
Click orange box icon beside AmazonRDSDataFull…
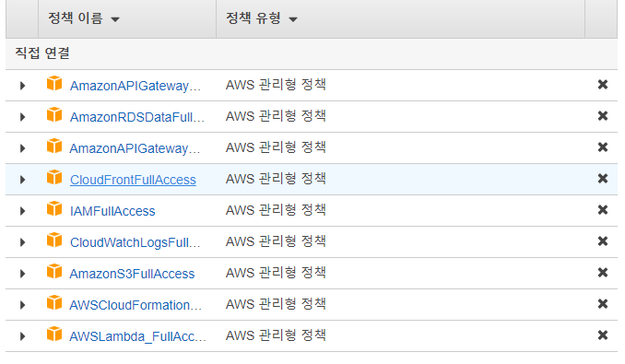click(54, 114)
